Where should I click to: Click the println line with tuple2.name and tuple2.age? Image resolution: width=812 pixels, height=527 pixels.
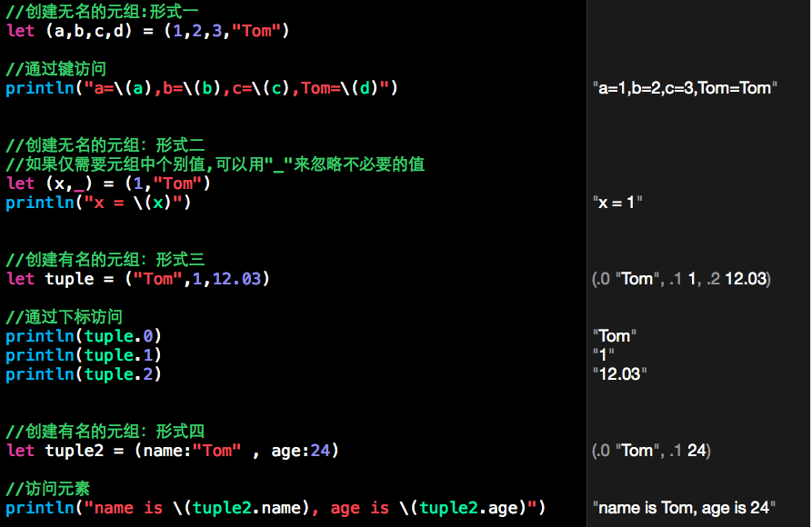276,508
